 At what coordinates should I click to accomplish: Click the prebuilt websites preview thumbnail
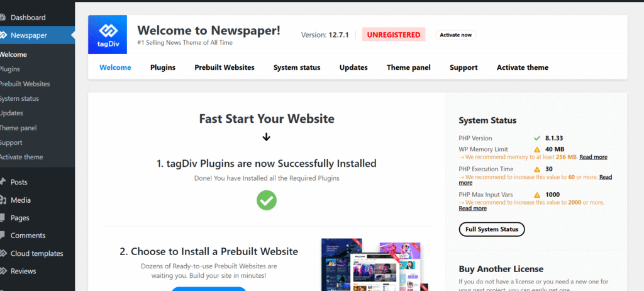tap(375, 265)
